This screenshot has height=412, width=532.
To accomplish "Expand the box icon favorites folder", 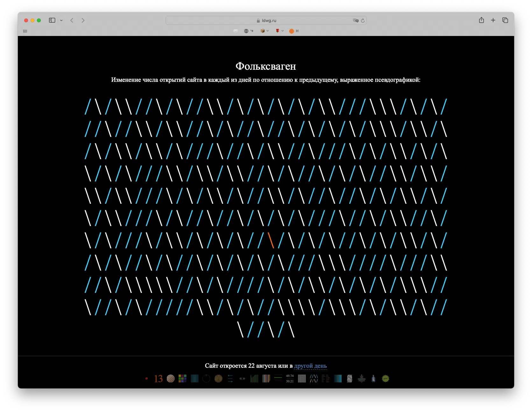I will [265, 31].
